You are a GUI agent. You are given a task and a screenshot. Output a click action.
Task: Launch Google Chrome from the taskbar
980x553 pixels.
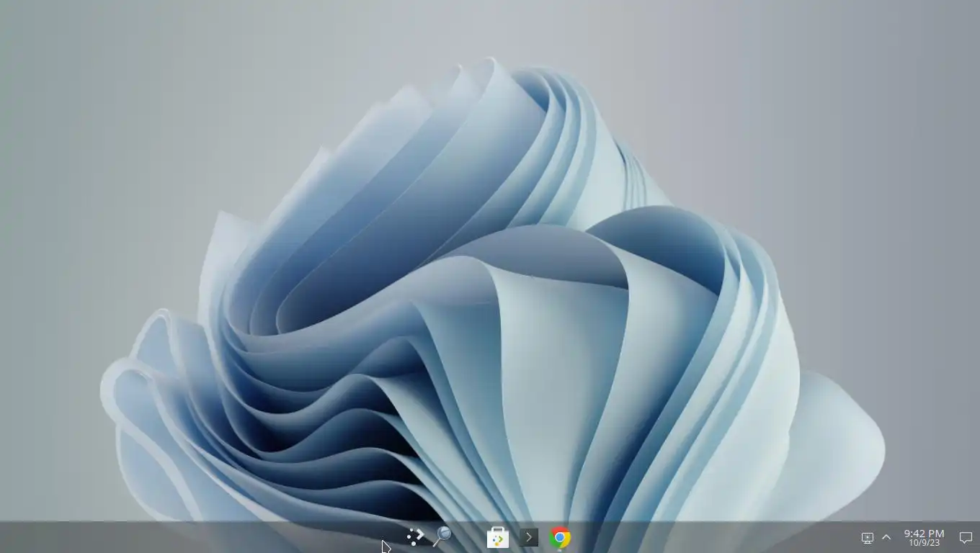(560, 537)
